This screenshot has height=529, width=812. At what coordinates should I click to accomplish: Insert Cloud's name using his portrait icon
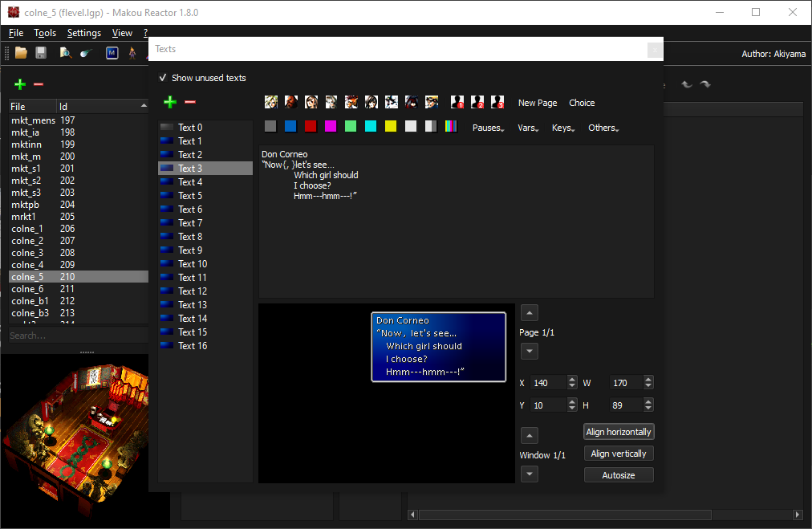(x=271, y=102)
